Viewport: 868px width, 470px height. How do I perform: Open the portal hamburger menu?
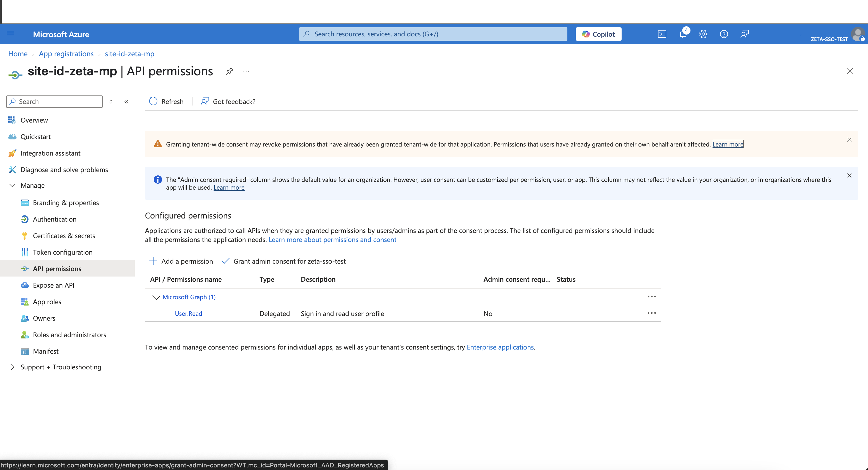10,34
